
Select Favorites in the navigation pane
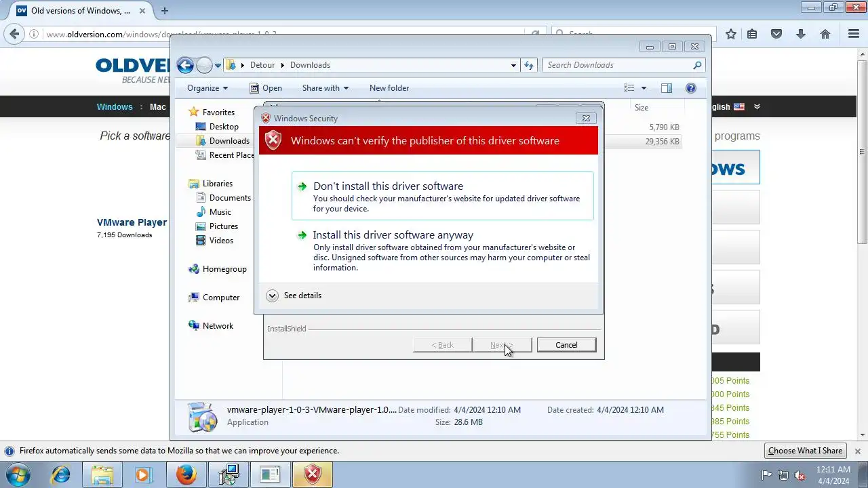[x=212, y=113]
